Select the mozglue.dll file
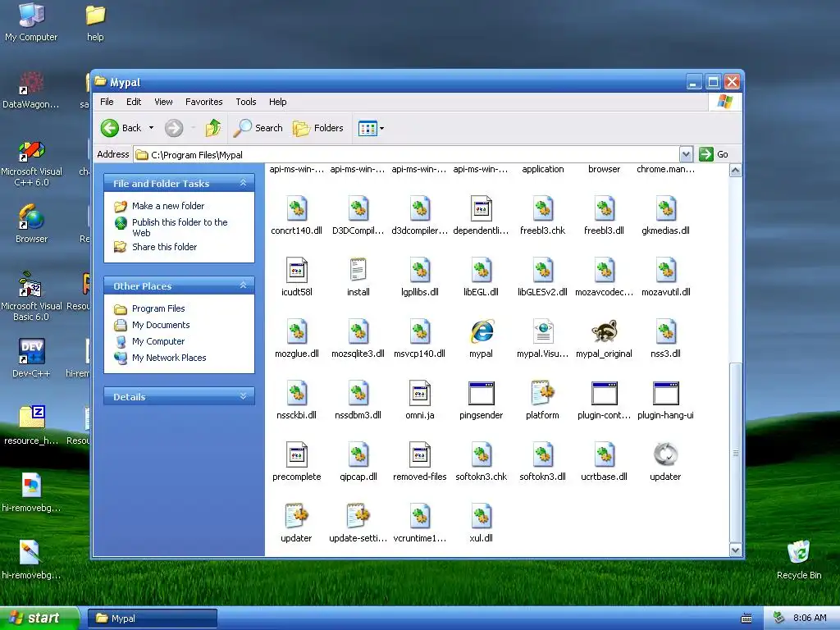Image resolution: width=840 pixels, height=630 pixels. pos(297,339)
